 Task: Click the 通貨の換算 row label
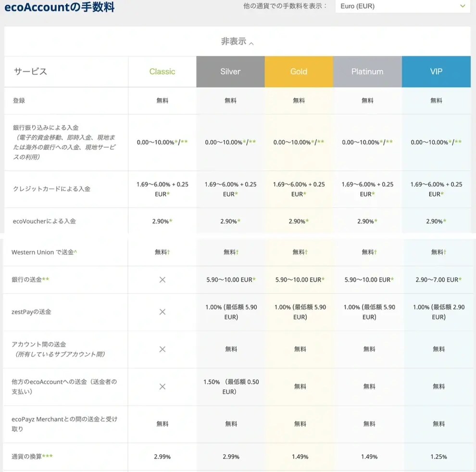tap(32, 457)
